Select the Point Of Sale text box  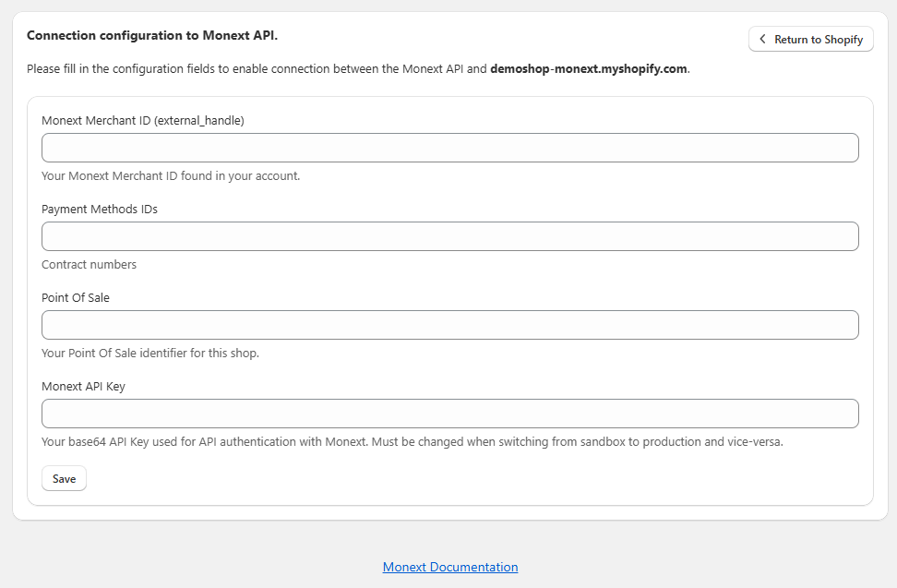tap(449, 325)
